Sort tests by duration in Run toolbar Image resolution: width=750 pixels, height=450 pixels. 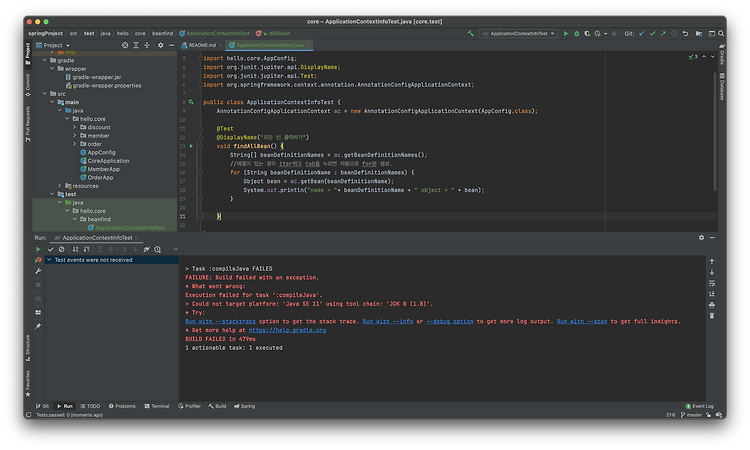pyautogui.click(x=86, y=249)
